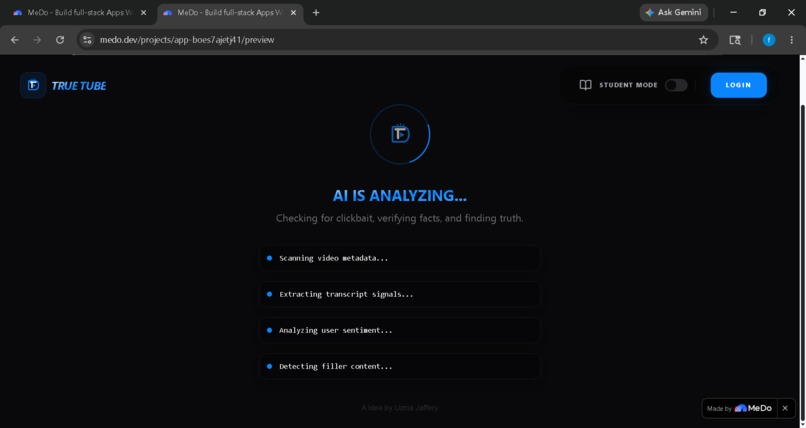Open site information icon in address bar
806x428 pixels.
pos(87,40)
